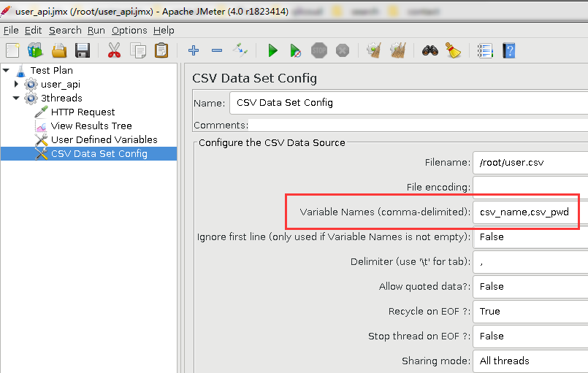Click the Open file folder icon

click(x=59, y=50)
